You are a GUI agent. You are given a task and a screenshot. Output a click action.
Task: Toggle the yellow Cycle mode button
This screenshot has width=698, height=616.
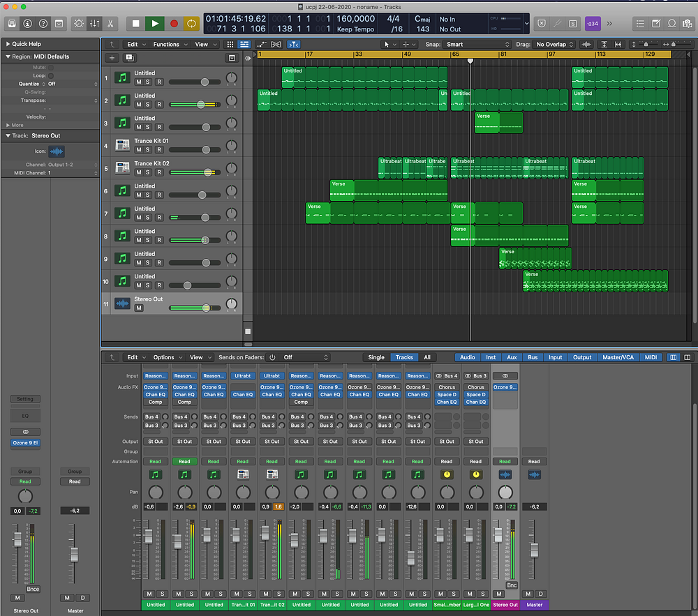click(191, 24)
